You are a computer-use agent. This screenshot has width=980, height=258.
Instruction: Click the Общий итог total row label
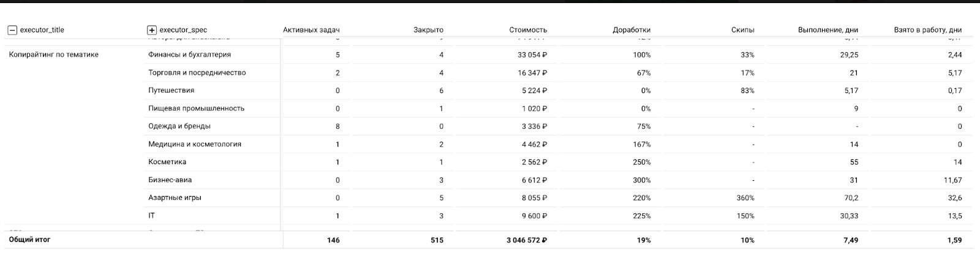pos(29,240)
